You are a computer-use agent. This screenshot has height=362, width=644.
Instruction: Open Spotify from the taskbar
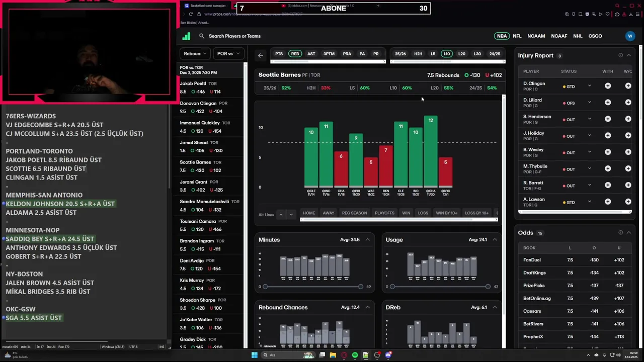point(355,355)
